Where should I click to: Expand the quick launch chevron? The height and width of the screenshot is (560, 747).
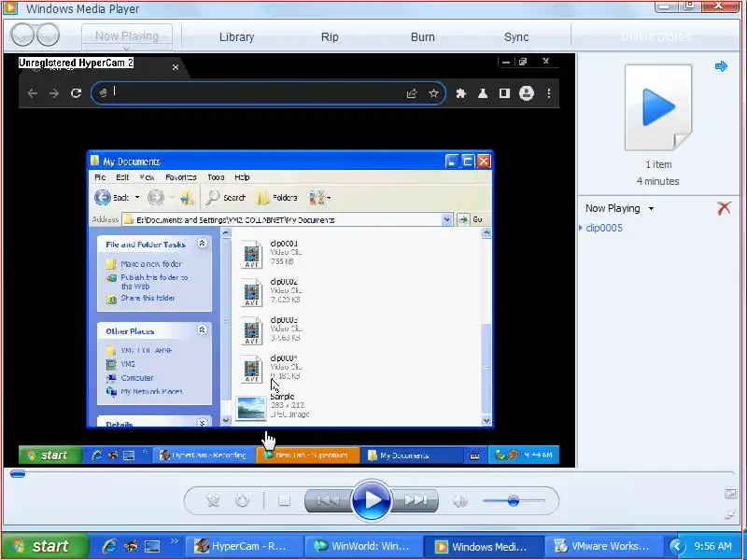[175, 541]
